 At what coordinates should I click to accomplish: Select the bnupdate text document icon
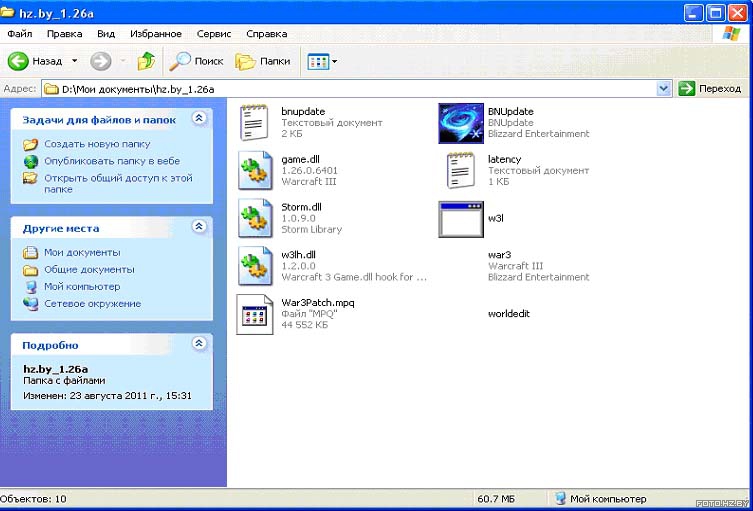[x=254, y=122]
